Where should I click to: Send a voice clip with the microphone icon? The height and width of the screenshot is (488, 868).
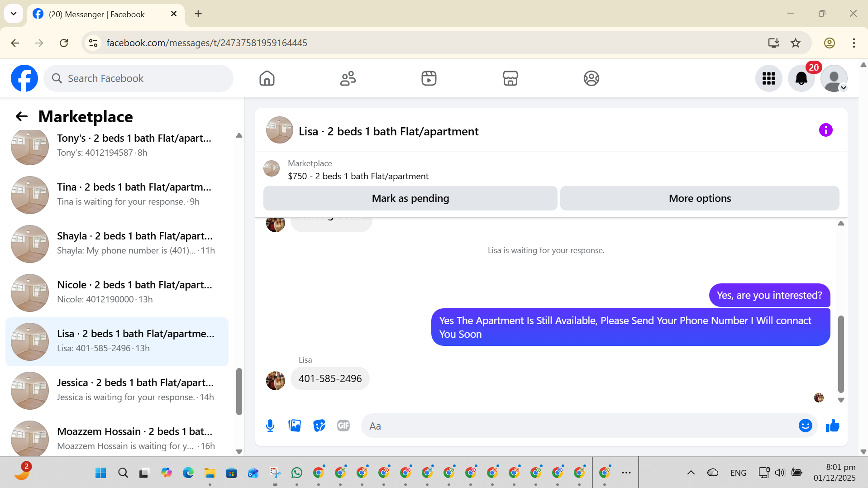pyautogui.click(x=270, y=426)
